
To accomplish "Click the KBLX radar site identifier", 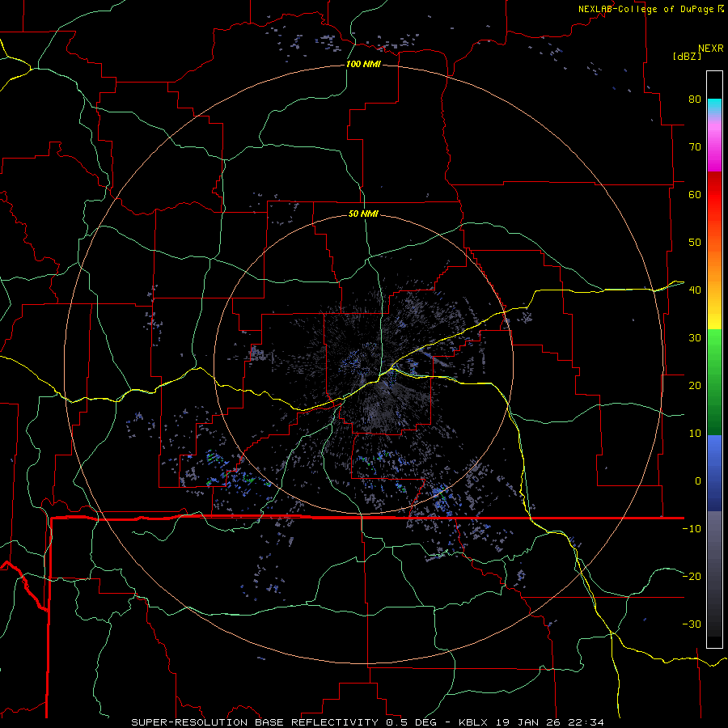I will [x=472, y=722].
